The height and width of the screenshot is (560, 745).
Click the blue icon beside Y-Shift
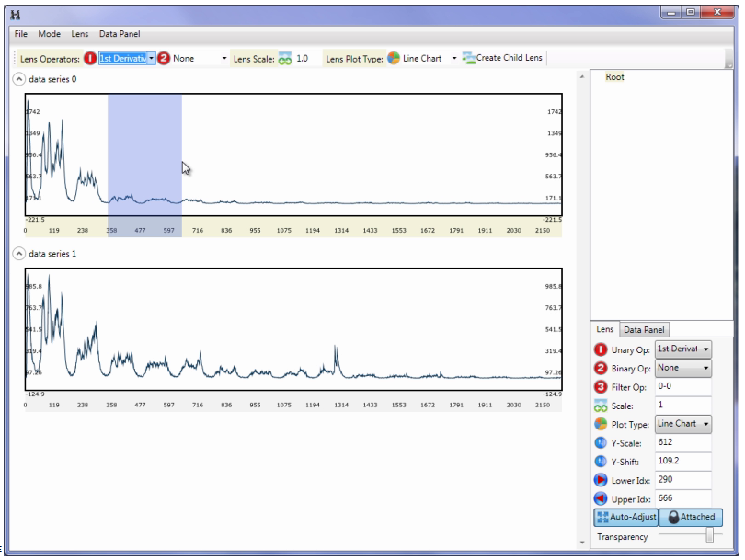pos(601,462)
